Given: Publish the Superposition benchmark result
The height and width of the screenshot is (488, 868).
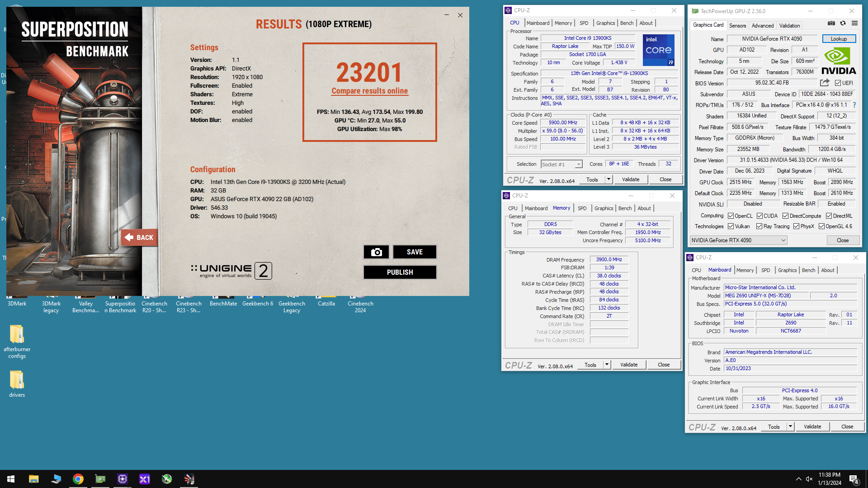Looking at the screenshot, I should point(400,272).
